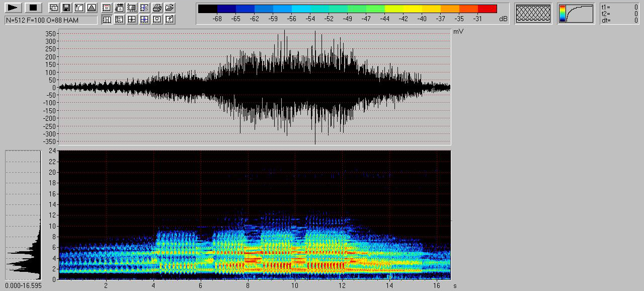Click the dotted selection rectangle icon
The image size is (644, 291).
coord(132,8)
